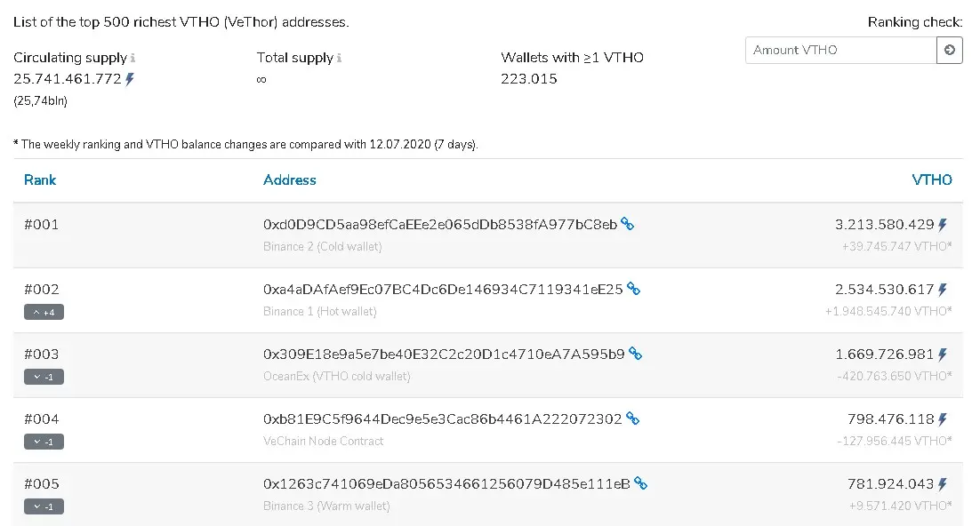Click the Ranking check submit arrow button
The height and width of the screenshot is (526, 980).
pos(950,50)
